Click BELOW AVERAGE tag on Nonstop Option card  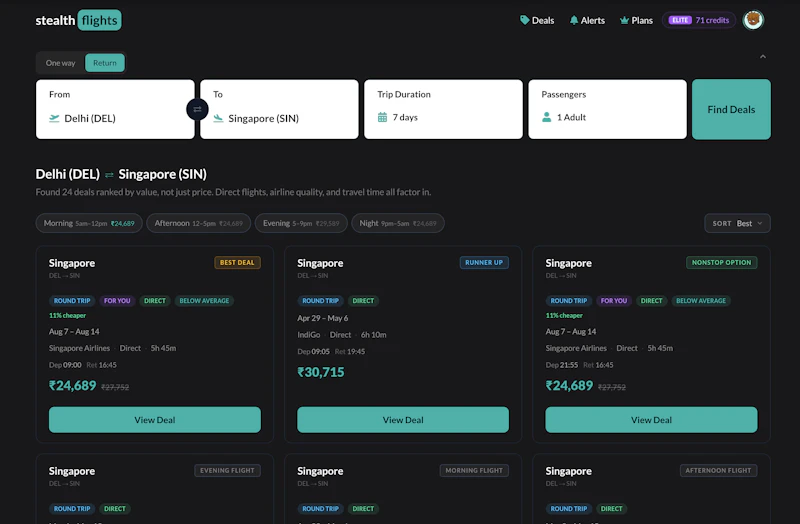(701, 301)
